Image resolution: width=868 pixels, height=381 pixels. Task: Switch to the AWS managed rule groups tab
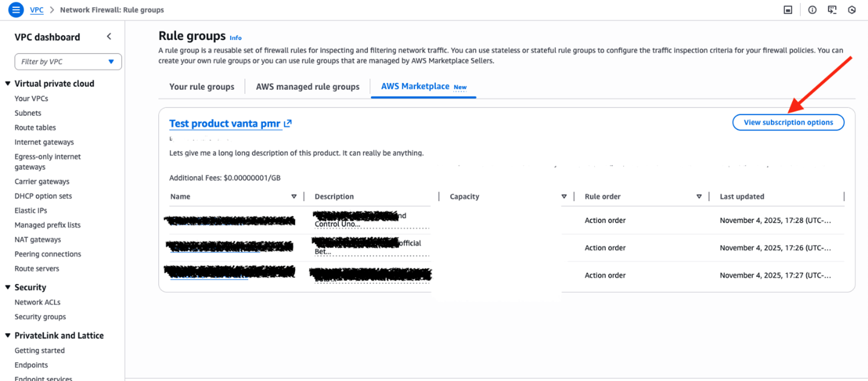click(x=307, y=86)
